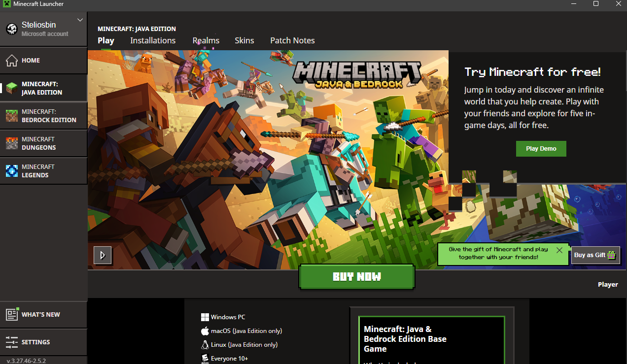Click the green BUY NOW button
This screenshot has width=627, height=364.
pos(357,277)
